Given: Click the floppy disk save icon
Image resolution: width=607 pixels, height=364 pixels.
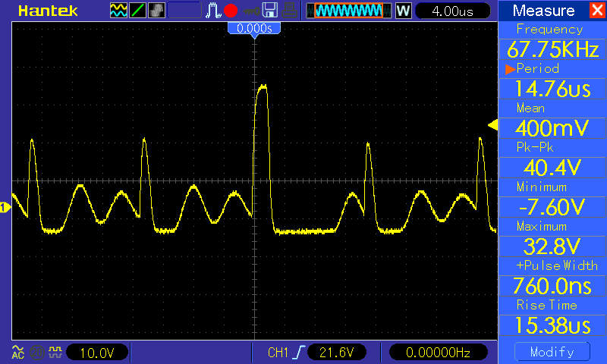Looking at the screenshot, I should (x=270, y=11).
